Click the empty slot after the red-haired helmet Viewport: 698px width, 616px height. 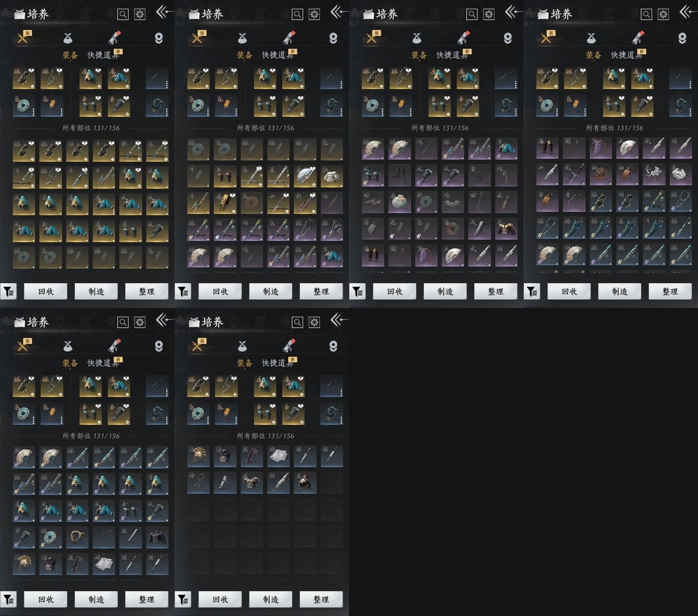coord(331,483)
